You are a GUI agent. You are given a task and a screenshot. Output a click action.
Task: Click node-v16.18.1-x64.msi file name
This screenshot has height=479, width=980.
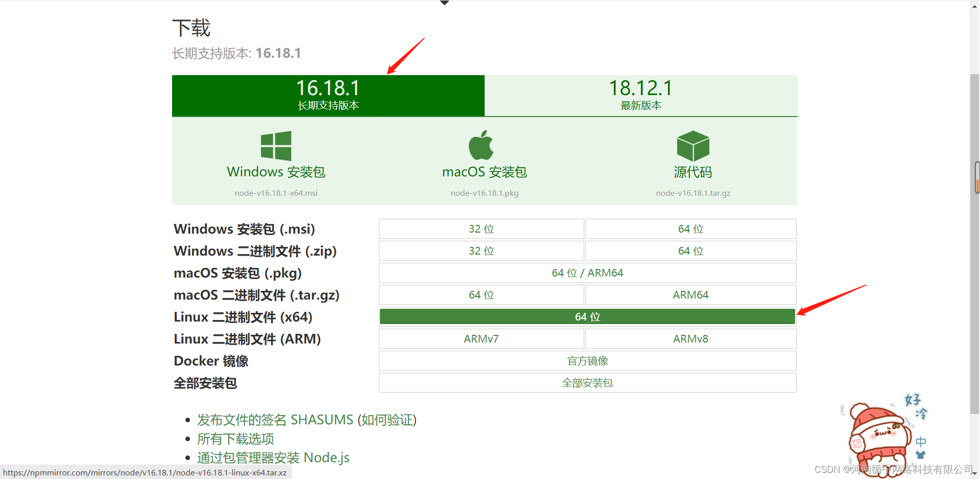[276, 193]
